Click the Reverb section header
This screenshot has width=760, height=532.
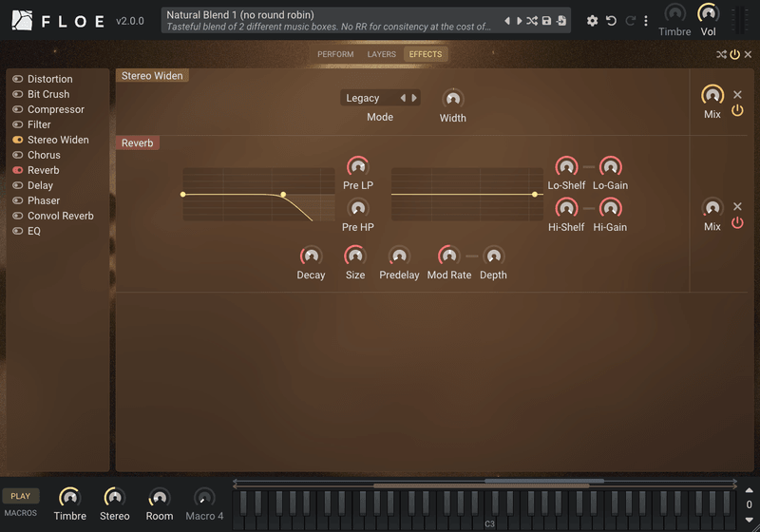click(137, 142)
